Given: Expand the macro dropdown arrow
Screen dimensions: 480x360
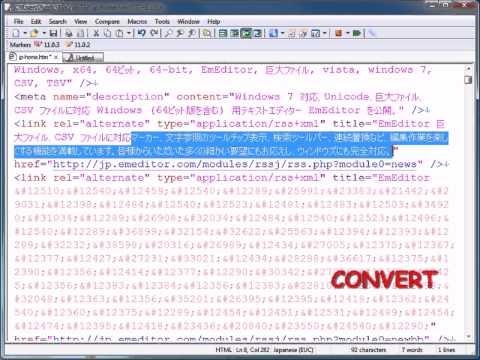Looking at the screenshot, I should (x=347, y=33).
